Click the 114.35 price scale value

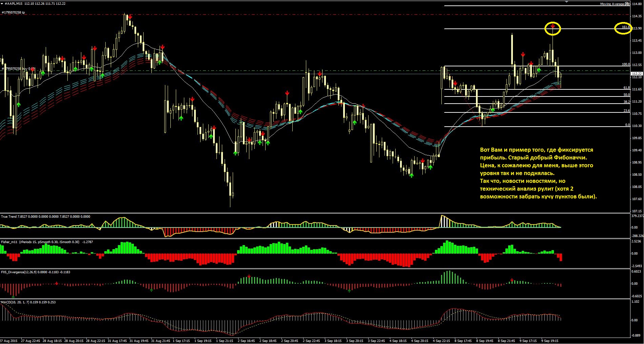637,16
